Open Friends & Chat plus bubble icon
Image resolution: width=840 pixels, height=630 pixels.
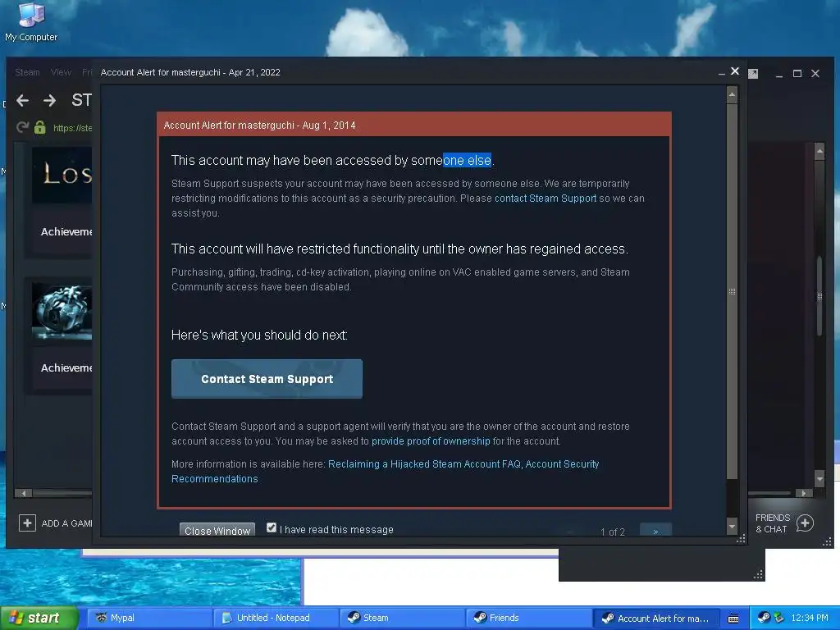(805, 523)
